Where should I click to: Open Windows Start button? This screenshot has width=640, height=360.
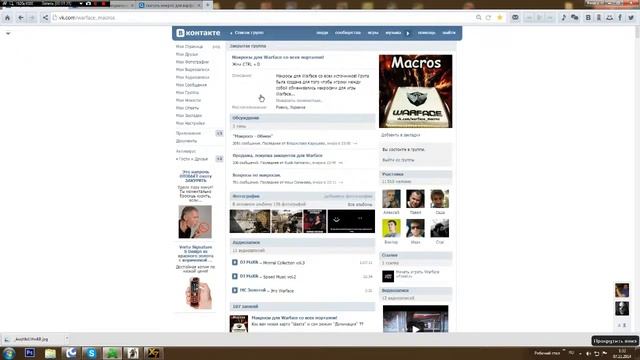pos(9,353)
